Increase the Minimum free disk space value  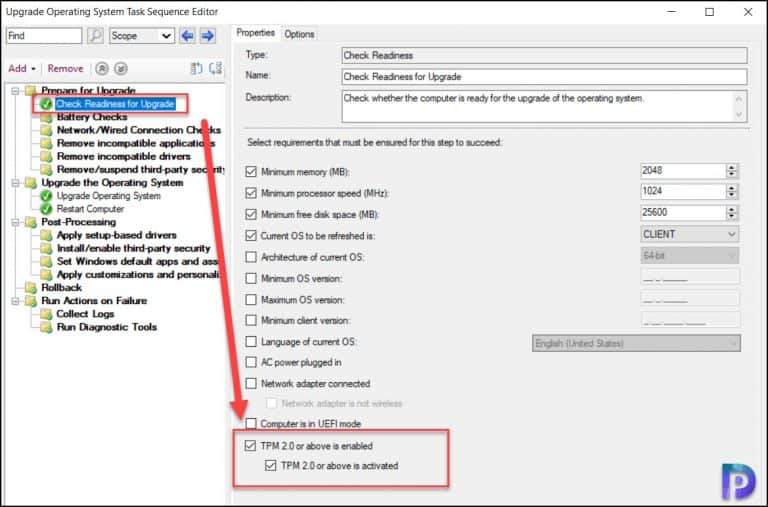pos(732,209)
